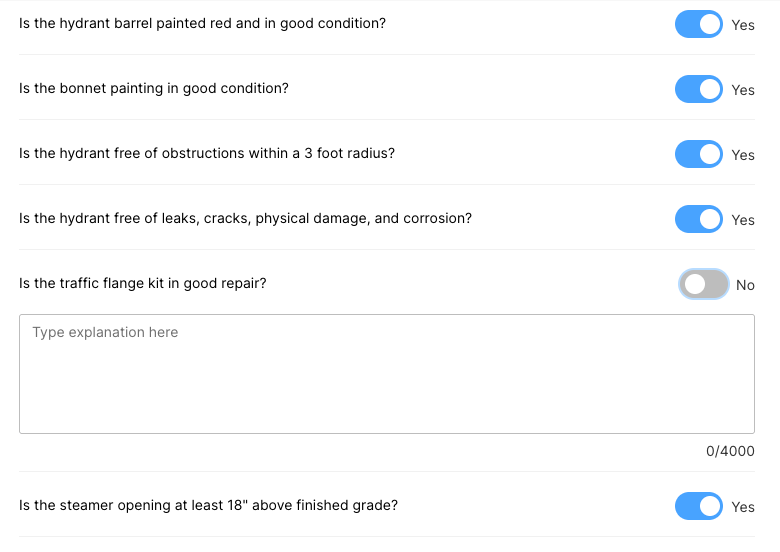The width and height of the screenshot is (780, 552).
Task: Click the hydrant barrel painted red question text
Action: pos(202,23)
